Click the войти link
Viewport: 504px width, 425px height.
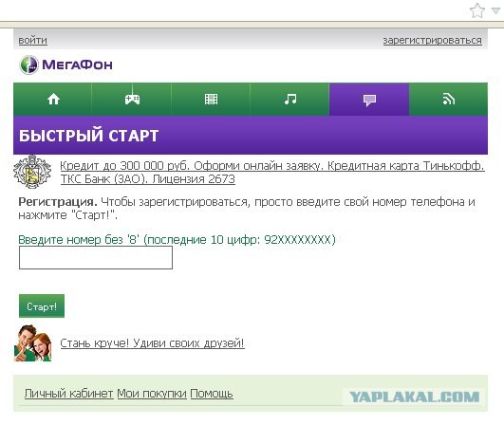[33, 41]
